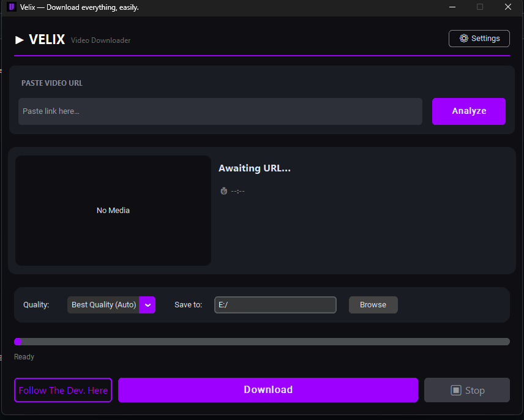This screenshot has width=524, height=420.
Task: Click the Ready status text
Action: 24,357
